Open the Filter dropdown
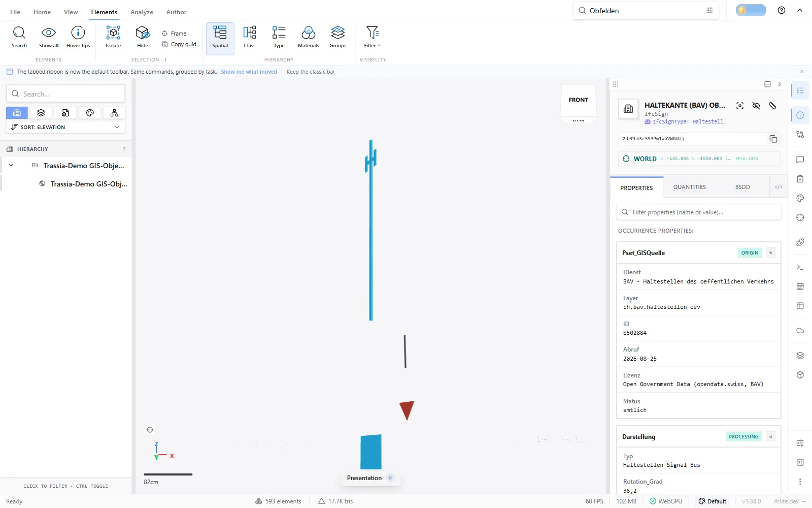 tap(373, 38)
